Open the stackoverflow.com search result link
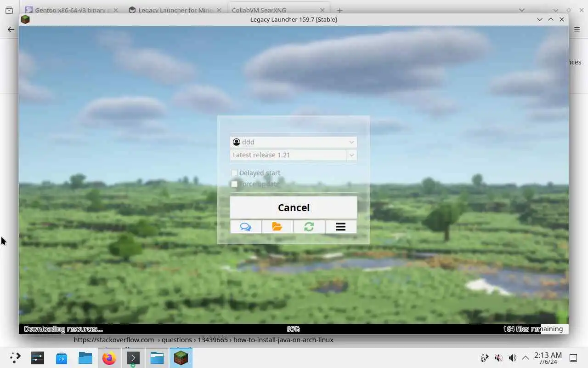Screen dimensions: 588x368 click(204, 340)
